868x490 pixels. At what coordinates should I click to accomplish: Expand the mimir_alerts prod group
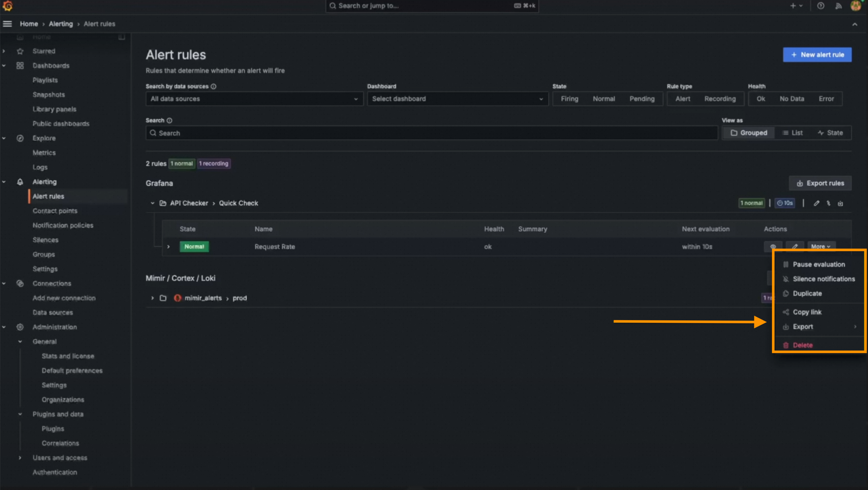[152, 298]
